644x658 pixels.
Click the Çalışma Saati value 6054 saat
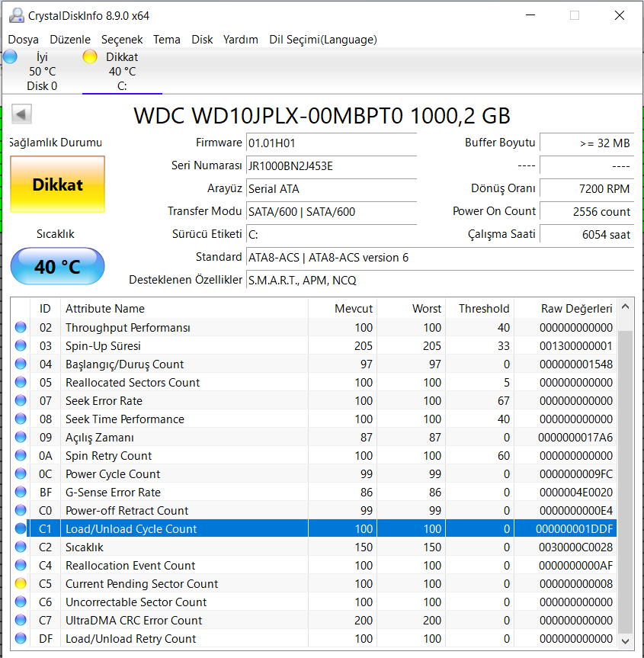tap(587, 234)
